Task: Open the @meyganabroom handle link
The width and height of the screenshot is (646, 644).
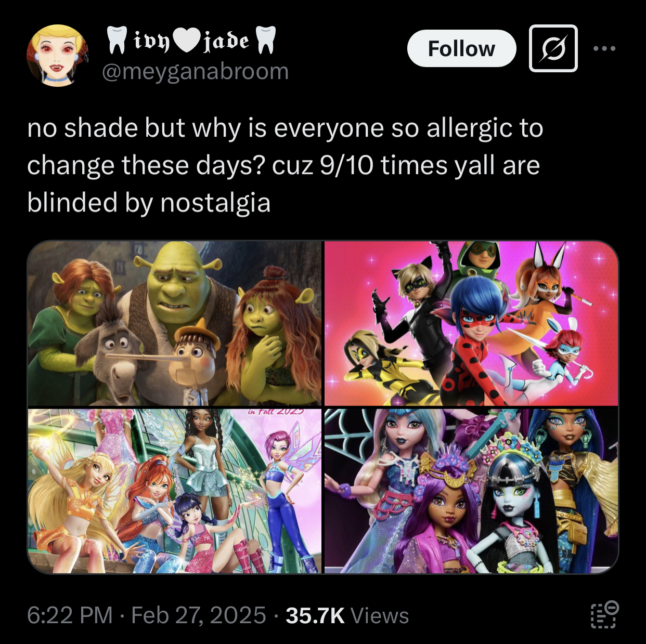Action: point(195,71)
